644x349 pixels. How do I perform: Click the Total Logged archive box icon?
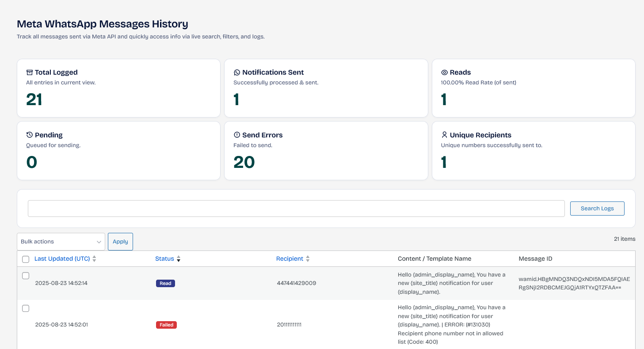pos(30,72)
